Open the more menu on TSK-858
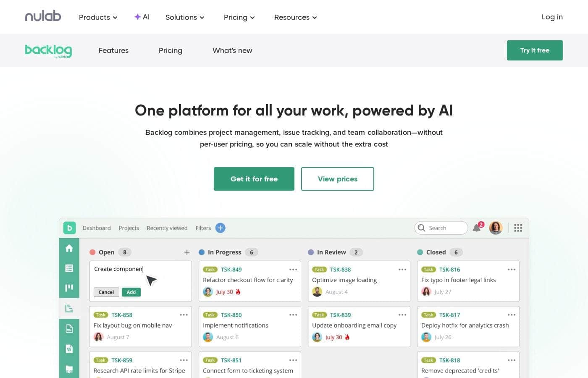 point(184,315)
